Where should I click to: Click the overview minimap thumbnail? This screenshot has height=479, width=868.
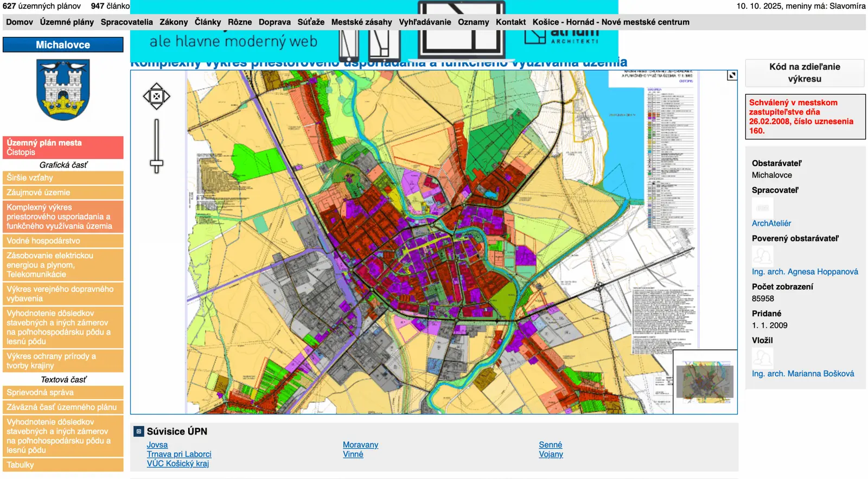tap(705, 382)
